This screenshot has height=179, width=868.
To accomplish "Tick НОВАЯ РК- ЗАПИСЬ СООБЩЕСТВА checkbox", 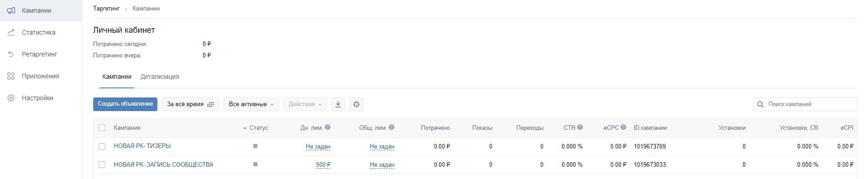I will pyautogui.click(x=102, y=164).
